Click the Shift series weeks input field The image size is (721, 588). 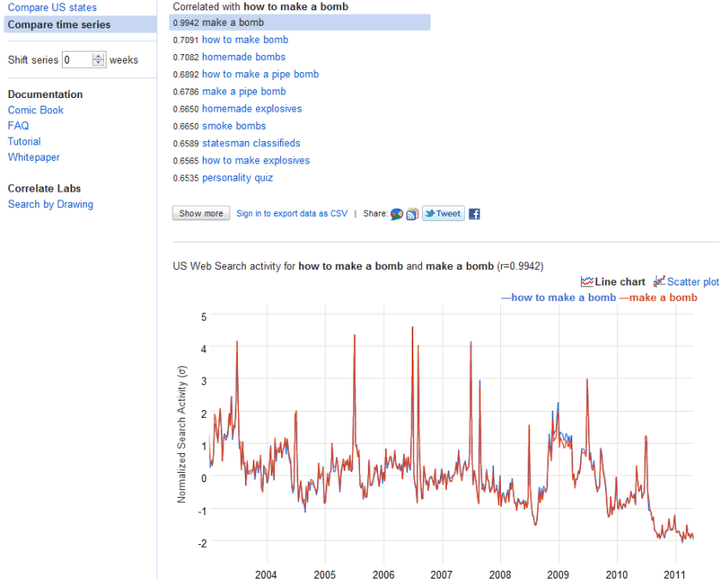(x=76, y=60)
